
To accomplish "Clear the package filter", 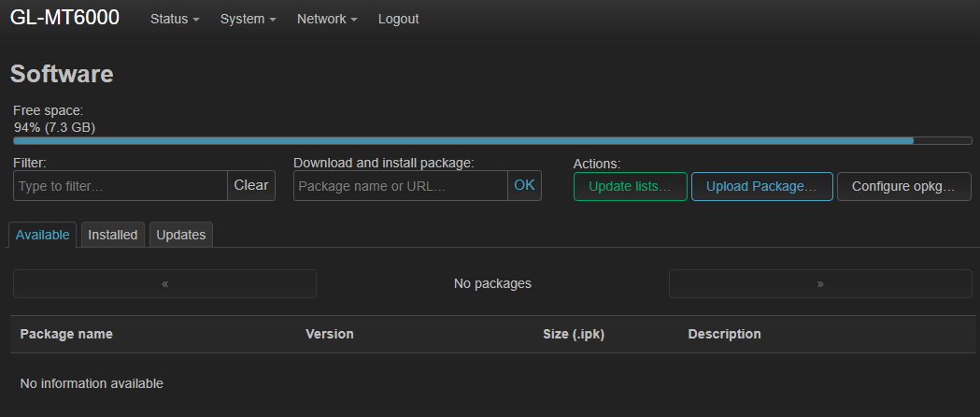I will click(251, 185).
